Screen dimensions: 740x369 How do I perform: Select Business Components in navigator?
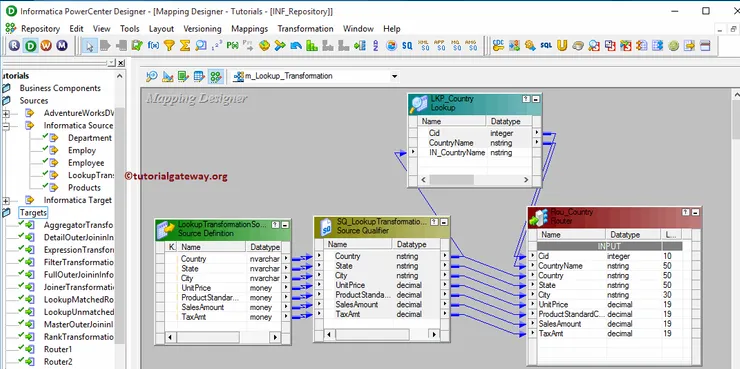[x=60, y=88]
